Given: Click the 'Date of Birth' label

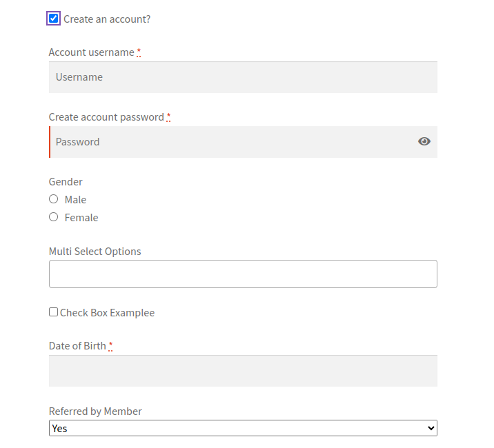Looking at the screenshot, I should pyautogui.click(x=77, y=346).
